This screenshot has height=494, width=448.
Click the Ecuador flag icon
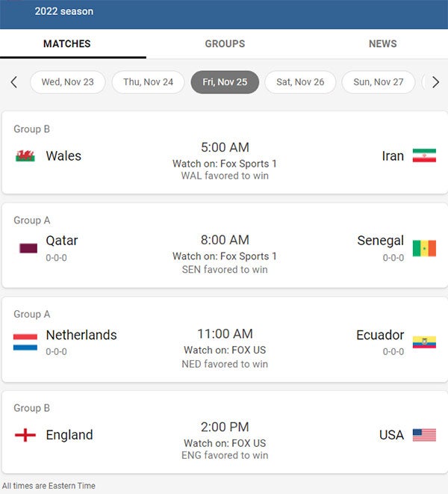point(424,342)
